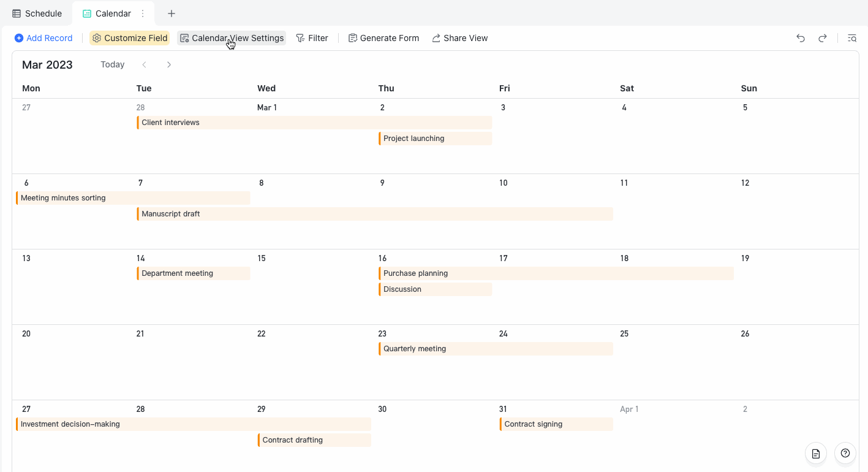Toggle the Share View option

(460, 38)
